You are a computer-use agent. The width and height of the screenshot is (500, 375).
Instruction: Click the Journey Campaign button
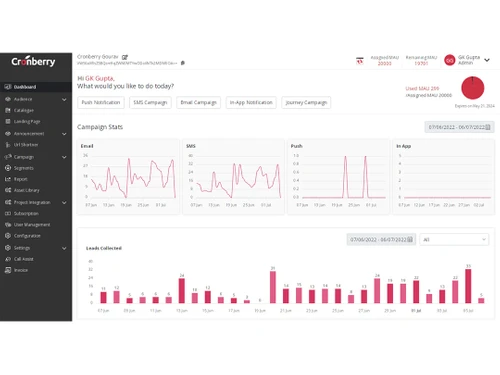306,102
